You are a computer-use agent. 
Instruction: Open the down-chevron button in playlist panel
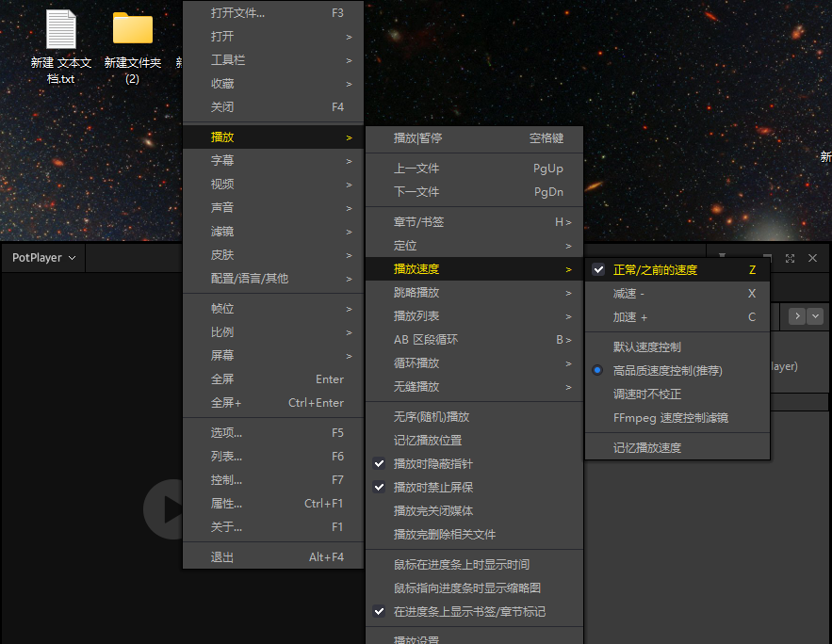click(816, 316)
